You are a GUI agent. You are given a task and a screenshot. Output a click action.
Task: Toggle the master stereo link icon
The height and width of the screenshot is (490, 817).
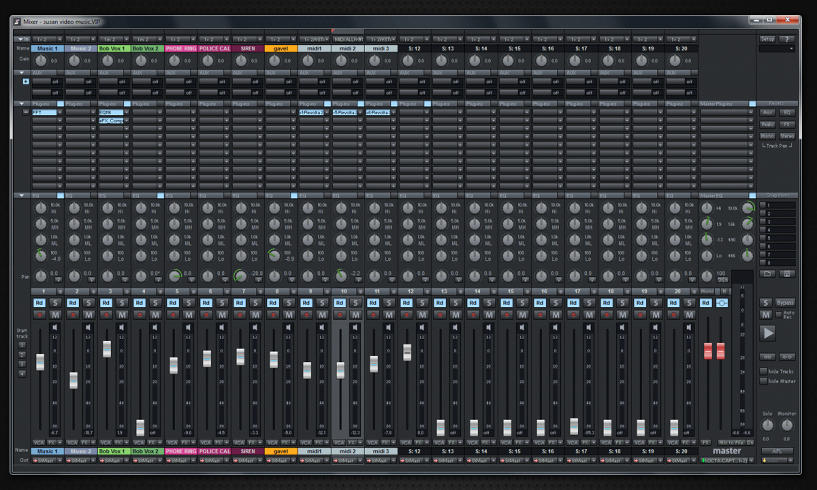pyautogui.click(x=722, y=303)
